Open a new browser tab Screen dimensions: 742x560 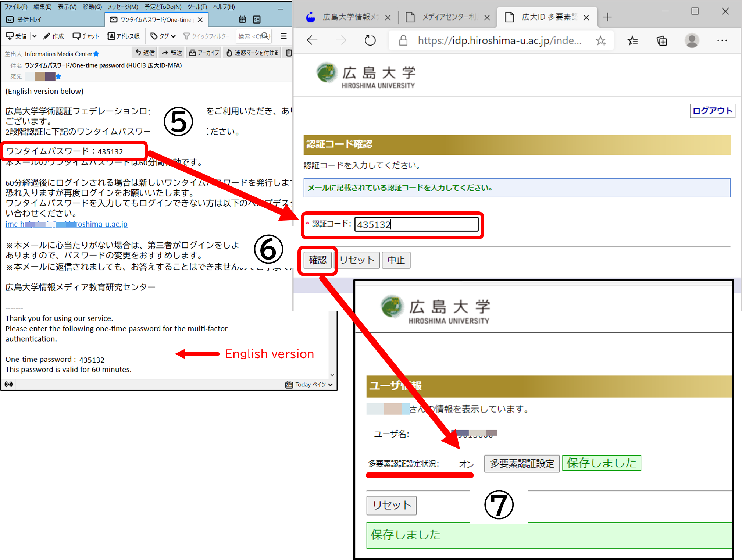(607, 17)
